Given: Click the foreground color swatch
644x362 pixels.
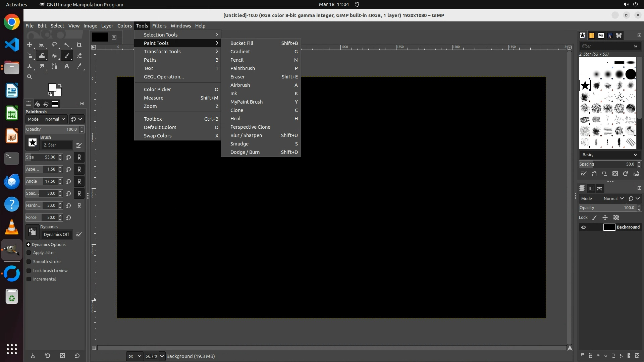Looking at the screenshot, I should click(52, 88).
